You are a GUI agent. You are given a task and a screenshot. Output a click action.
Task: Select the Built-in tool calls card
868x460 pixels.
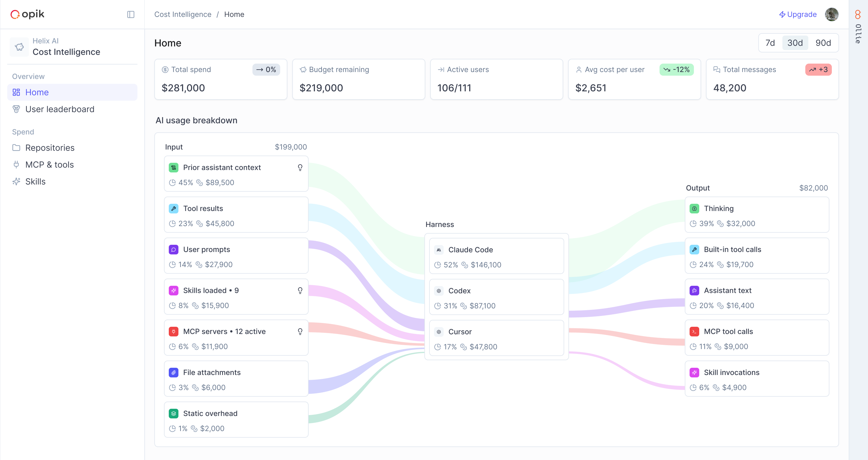757,256
